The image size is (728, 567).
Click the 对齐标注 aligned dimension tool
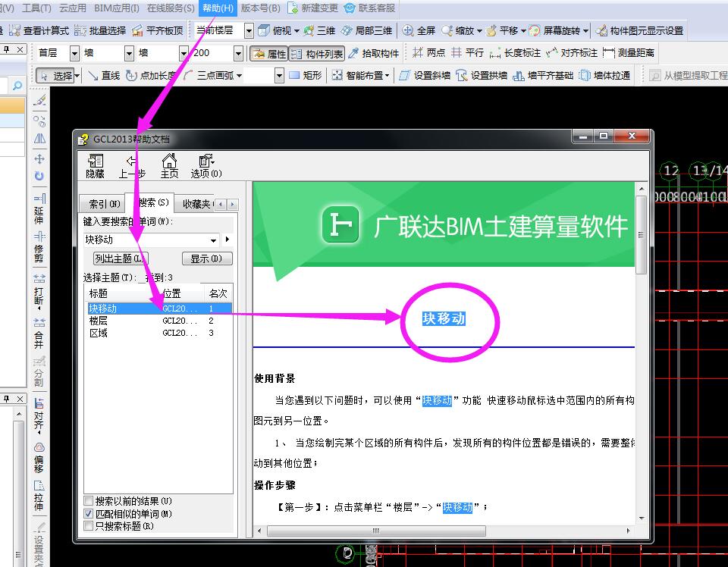(572, 53)
